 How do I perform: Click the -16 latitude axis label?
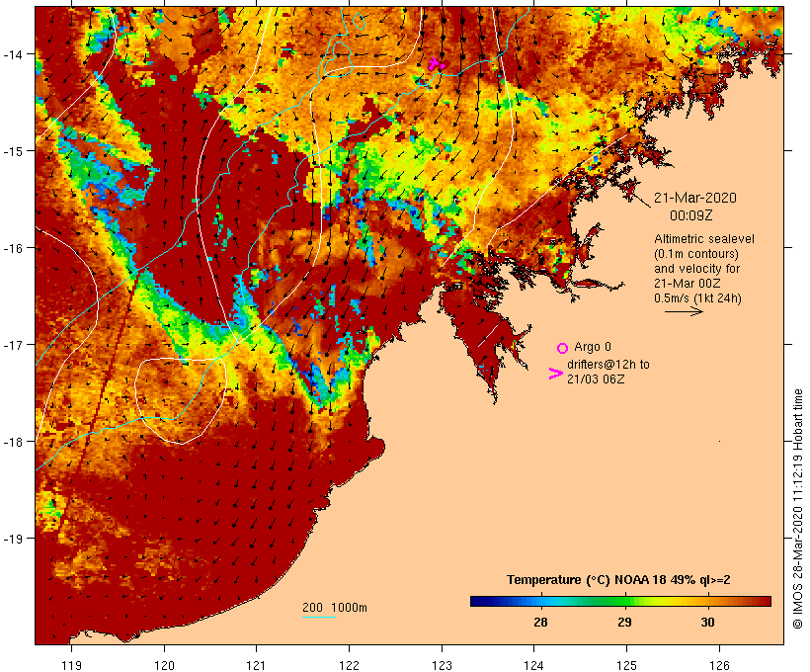click(12, 248)
